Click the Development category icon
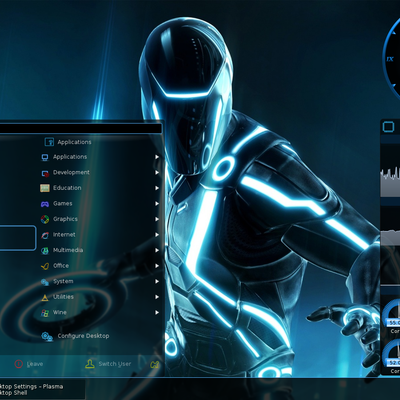 [x=45, y=173]
